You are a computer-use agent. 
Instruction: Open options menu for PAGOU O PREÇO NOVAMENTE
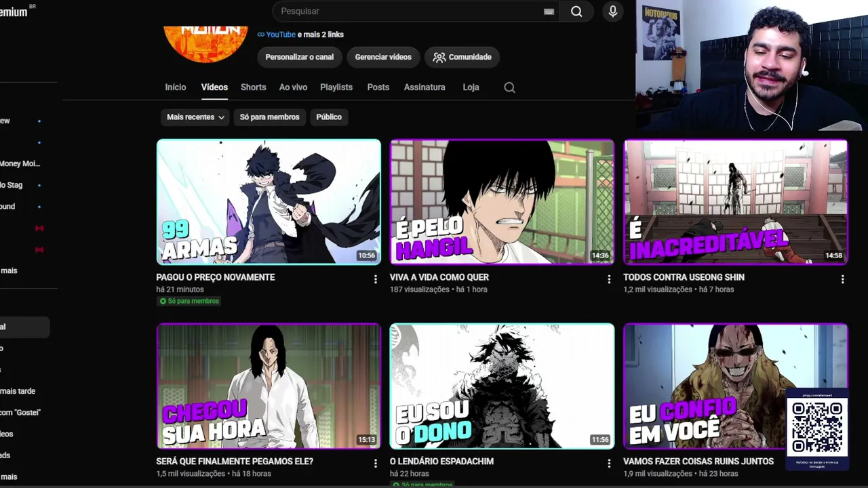click(x=375, y=279)
